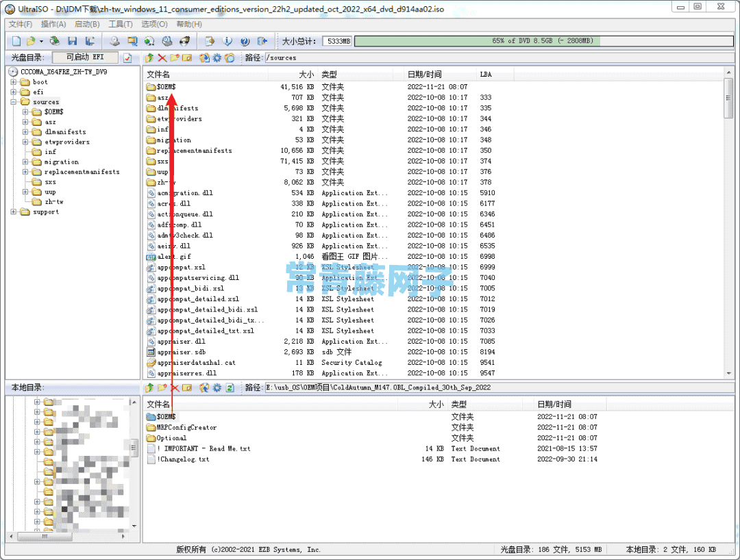Sort disc files by the LBA column header

pyautogui.click(x=495, y=75)
